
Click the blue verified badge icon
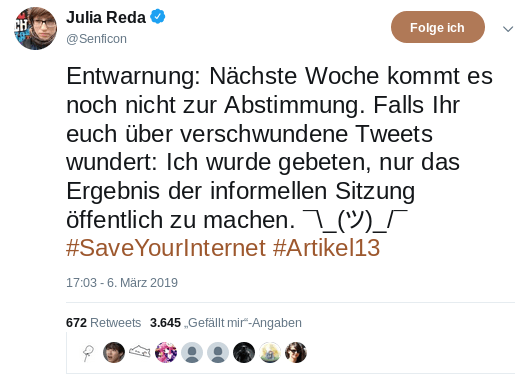[x=158, y=17]
